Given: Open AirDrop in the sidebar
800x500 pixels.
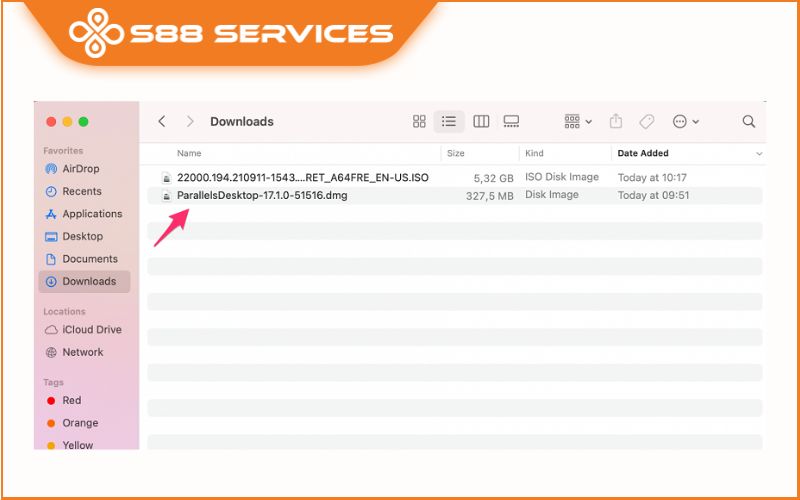Looking at the screenshot, I should point(84,169).
